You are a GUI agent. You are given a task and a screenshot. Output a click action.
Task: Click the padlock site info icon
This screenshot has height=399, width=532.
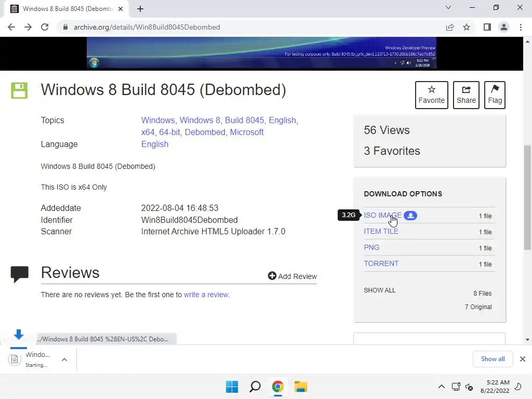[x=65, y=27]
